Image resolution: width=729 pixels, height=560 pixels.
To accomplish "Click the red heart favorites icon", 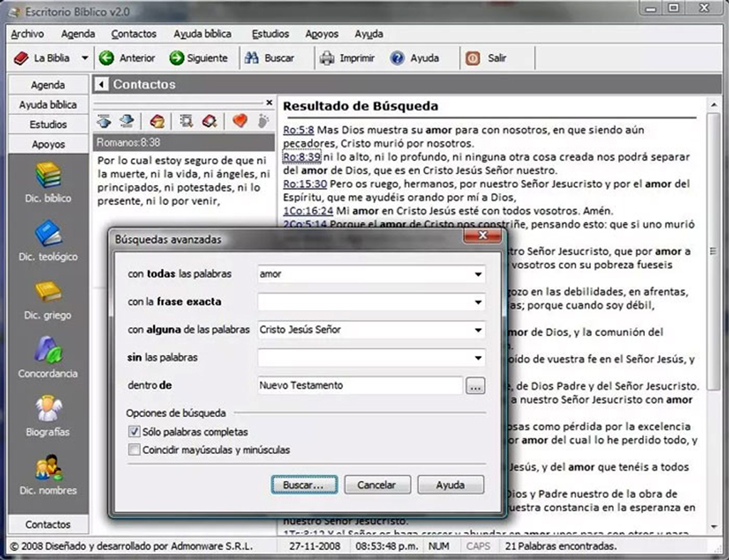I will tap(240, 121).
